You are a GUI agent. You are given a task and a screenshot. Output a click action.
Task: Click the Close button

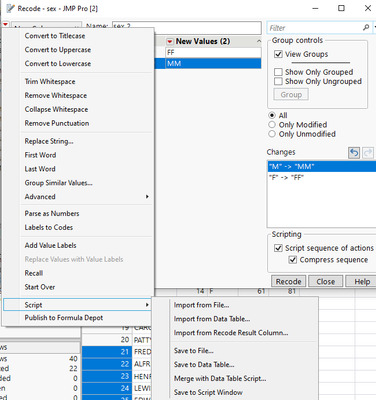click(x=326, y=281)
